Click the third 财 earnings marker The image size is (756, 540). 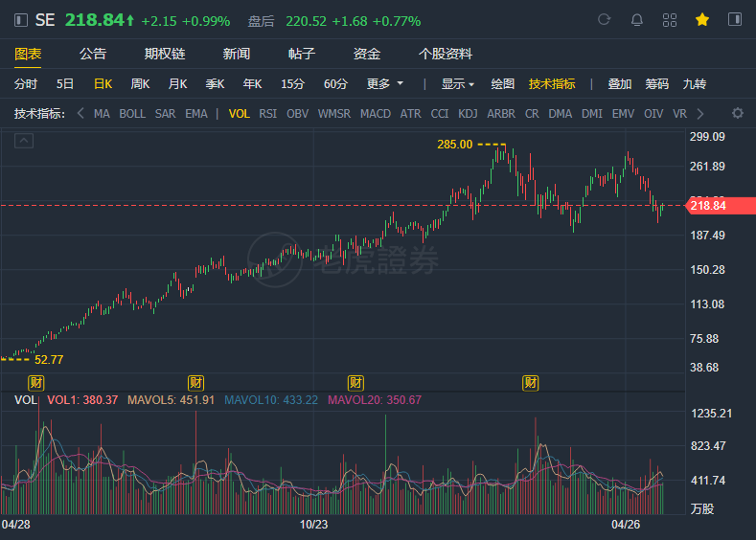[x=355, y=383]
